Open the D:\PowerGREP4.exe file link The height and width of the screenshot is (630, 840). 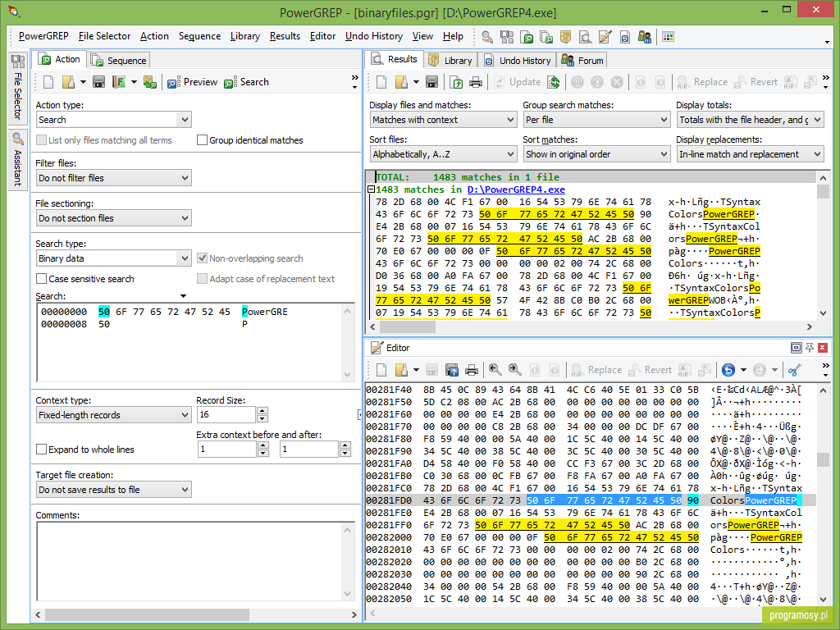pos(516,189)
